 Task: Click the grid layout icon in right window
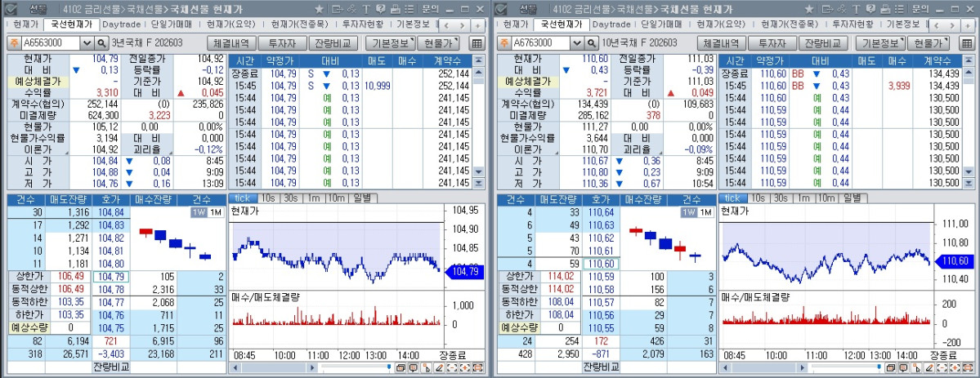tap(967, 43)
